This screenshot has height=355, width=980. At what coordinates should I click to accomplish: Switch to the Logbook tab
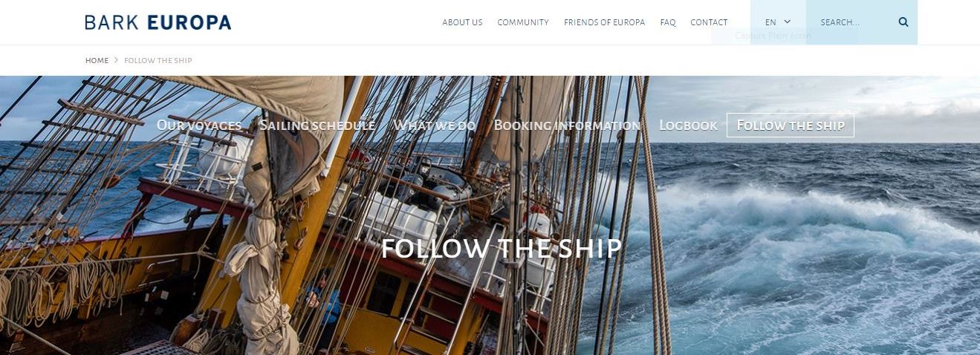(x=688, y=126)
